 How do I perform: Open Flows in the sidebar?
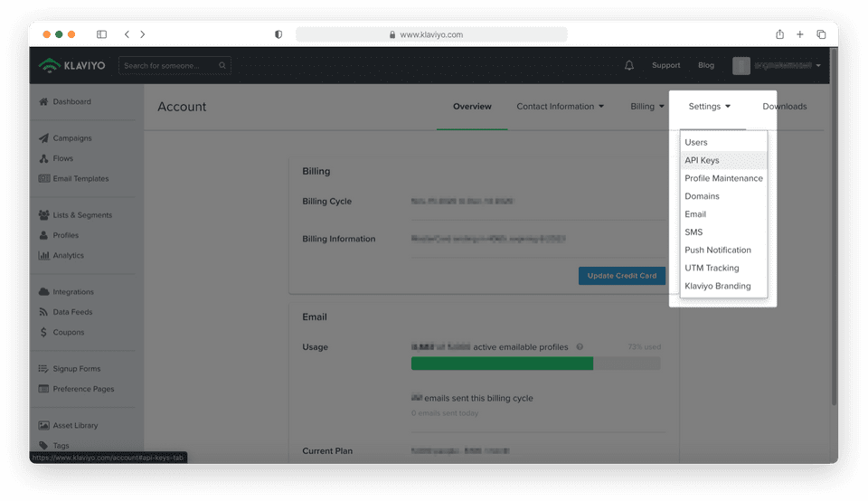[63, 158]
